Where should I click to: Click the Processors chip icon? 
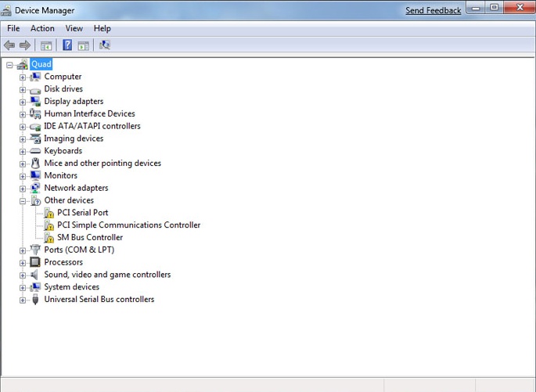coord(35,262)
